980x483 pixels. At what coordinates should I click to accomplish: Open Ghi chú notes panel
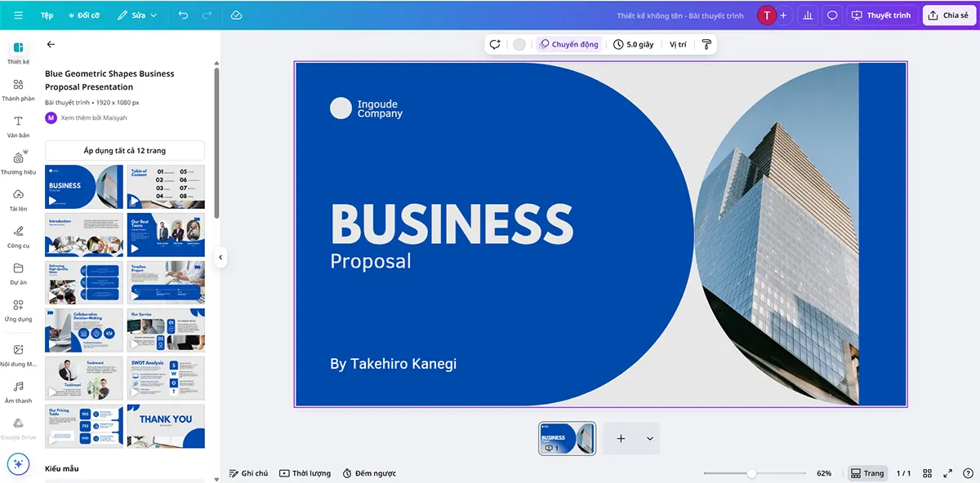point(248,473)
